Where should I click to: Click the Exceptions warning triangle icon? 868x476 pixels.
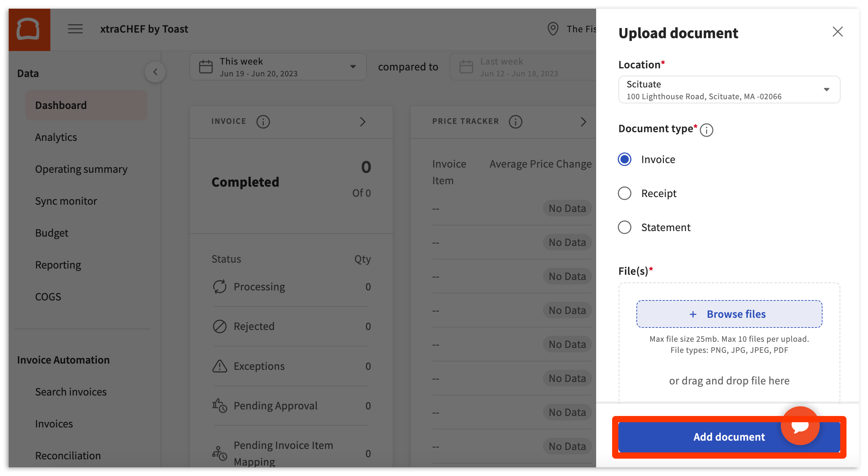click(219, 366)
